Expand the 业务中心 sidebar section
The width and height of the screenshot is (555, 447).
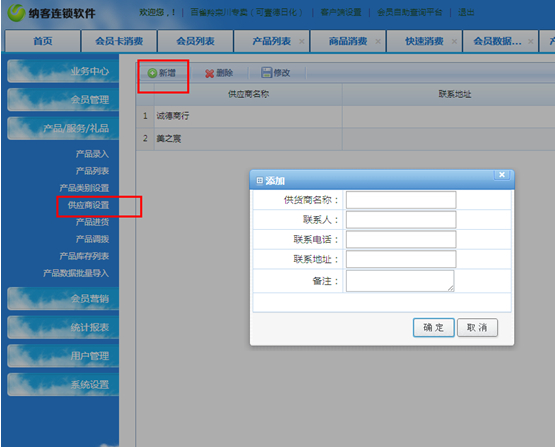(63, 71)
